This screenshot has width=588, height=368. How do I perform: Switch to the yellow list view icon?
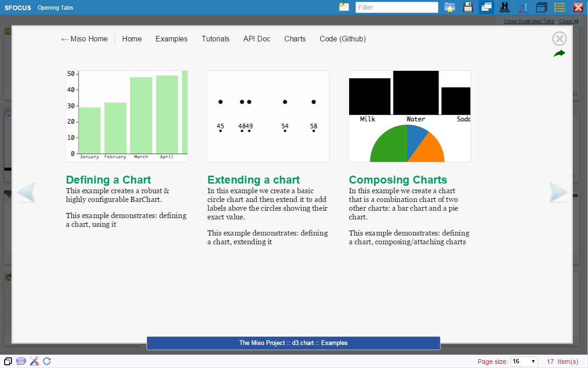[560, 7]
